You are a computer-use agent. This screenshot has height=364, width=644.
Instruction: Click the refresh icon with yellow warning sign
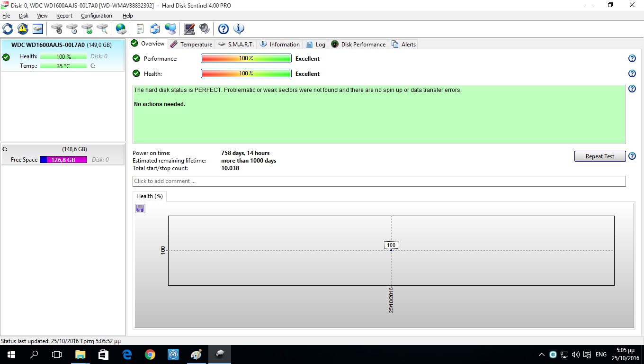pyautogui.click(x=23, y=29)
